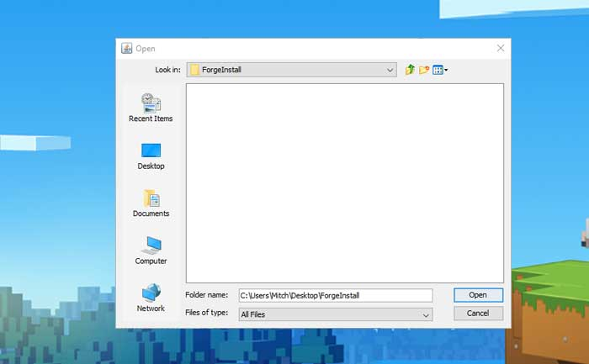This screenshot has width=589, height=364.
Task: Click the Java icon in title bar
Action: pos(126,49)
